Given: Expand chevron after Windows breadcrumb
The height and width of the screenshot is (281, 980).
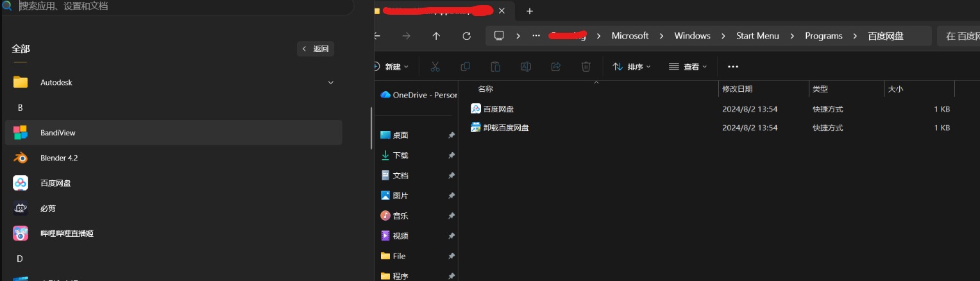Looking at the screenshot, I should click(723, 36).
